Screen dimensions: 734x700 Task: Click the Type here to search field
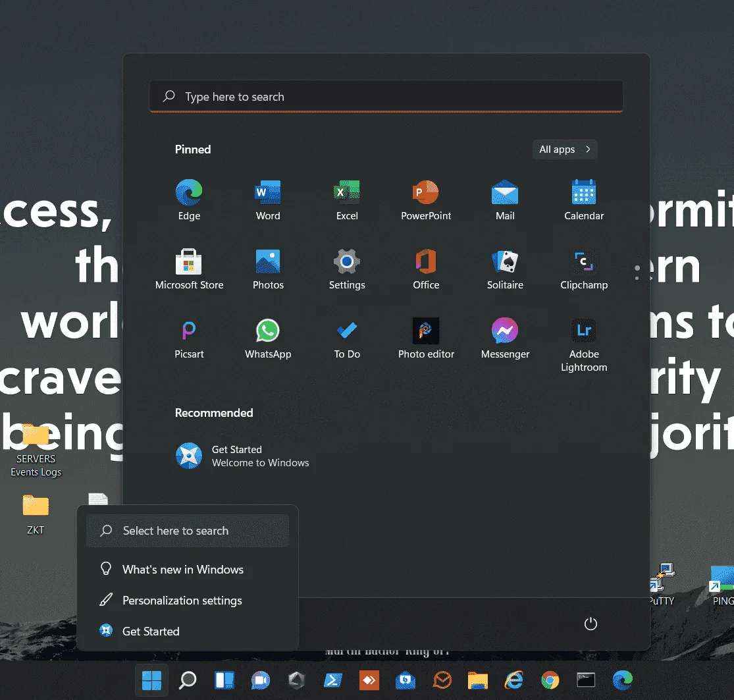pyautogui.click(x=386, y=96)
